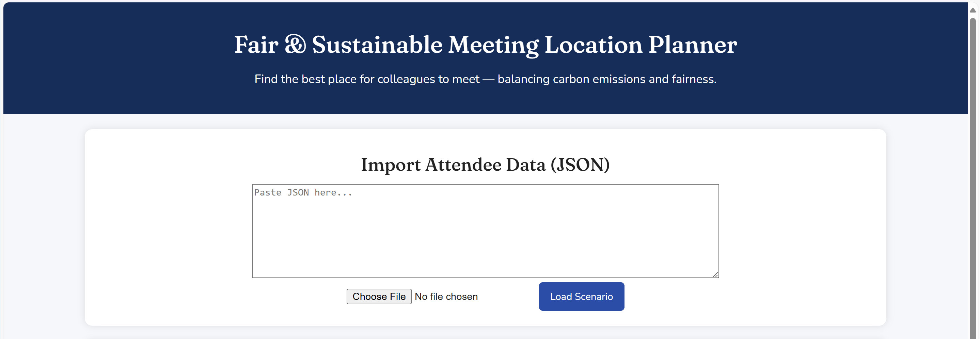Click the word "Planner" in the title
Screen dimensions: 980x339
(692, 45)
